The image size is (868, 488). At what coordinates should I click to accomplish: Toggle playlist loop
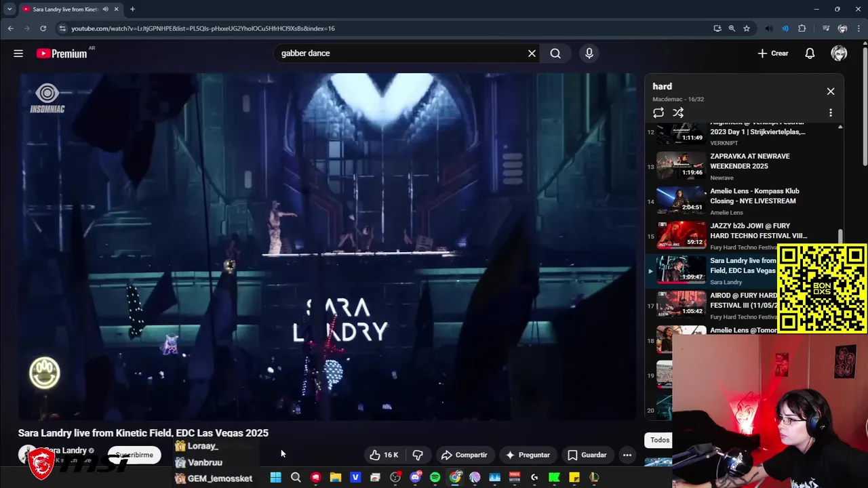tap(658, 113)
